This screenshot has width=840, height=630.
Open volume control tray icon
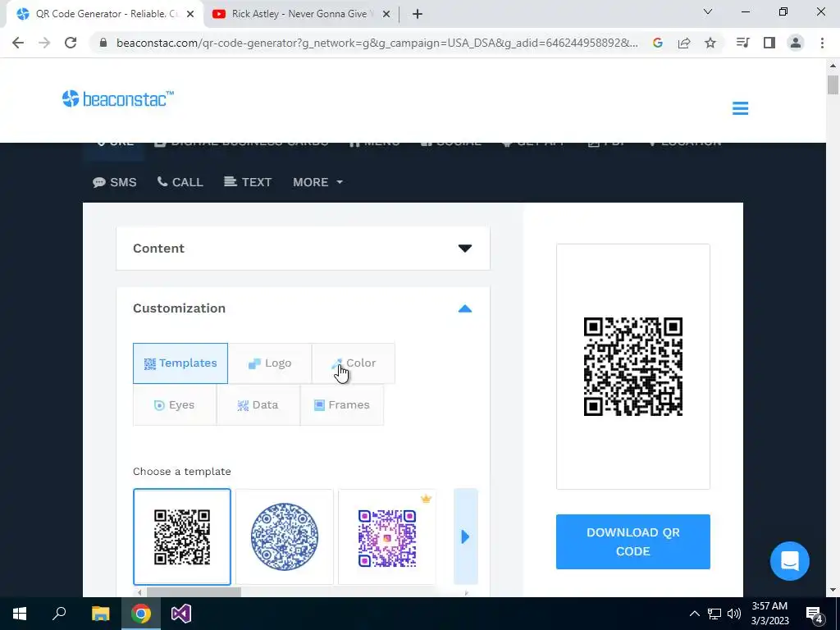[x=734, y=614]
